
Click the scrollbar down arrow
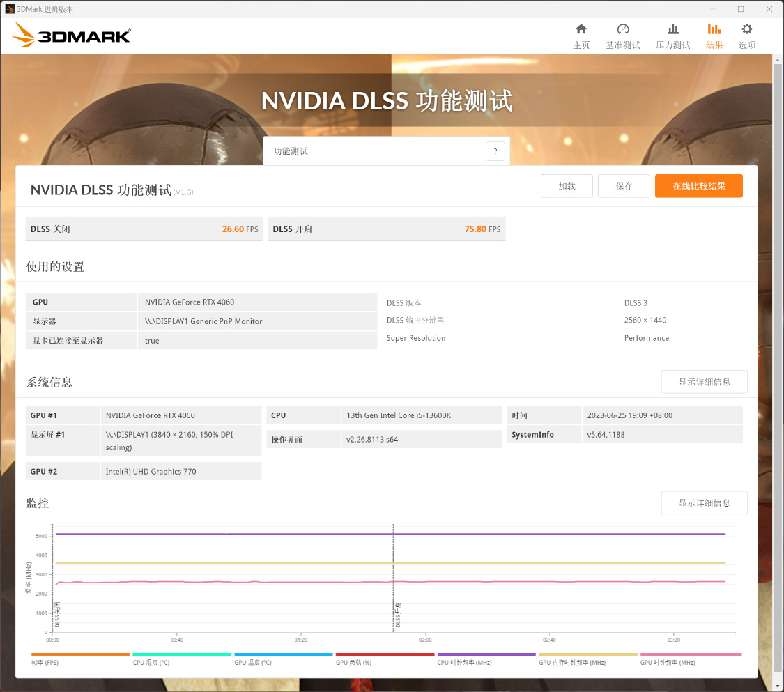[x=777, y=686]
